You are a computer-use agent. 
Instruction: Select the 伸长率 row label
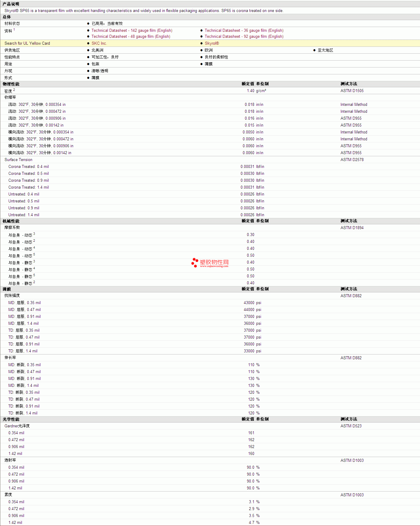[10, 357]
